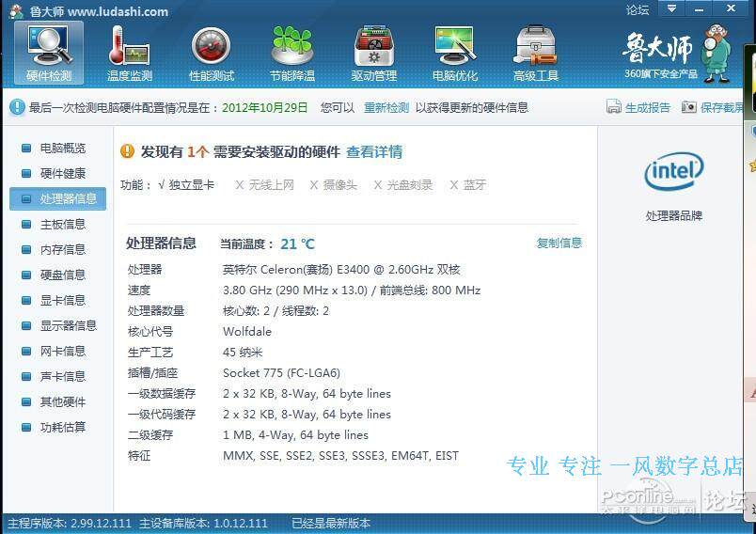Open the 高级工具 advanced tools

pyautogui.click(x=536, y=53)
